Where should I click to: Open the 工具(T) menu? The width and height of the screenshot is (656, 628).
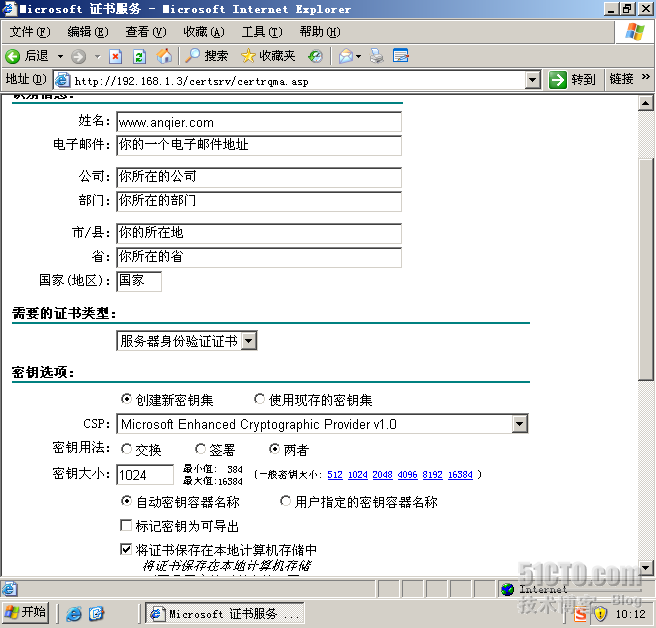pyautogui.click(x=262, y=32)
